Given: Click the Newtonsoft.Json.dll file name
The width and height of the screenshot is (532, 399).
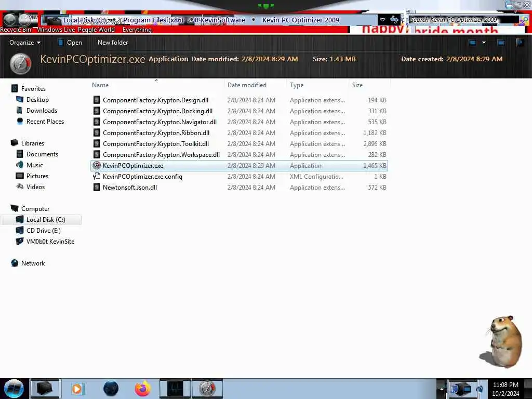Looking at the screenshot, I should coord(129,188).
